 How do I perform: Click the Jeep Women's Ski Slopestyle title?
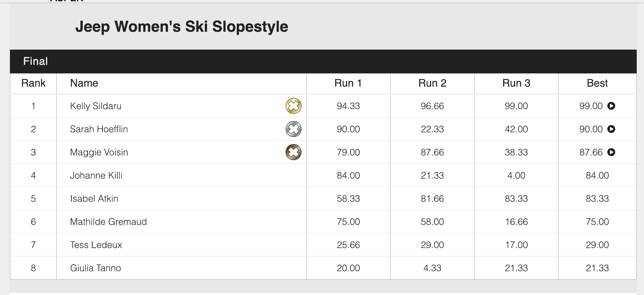coord(182,27)
